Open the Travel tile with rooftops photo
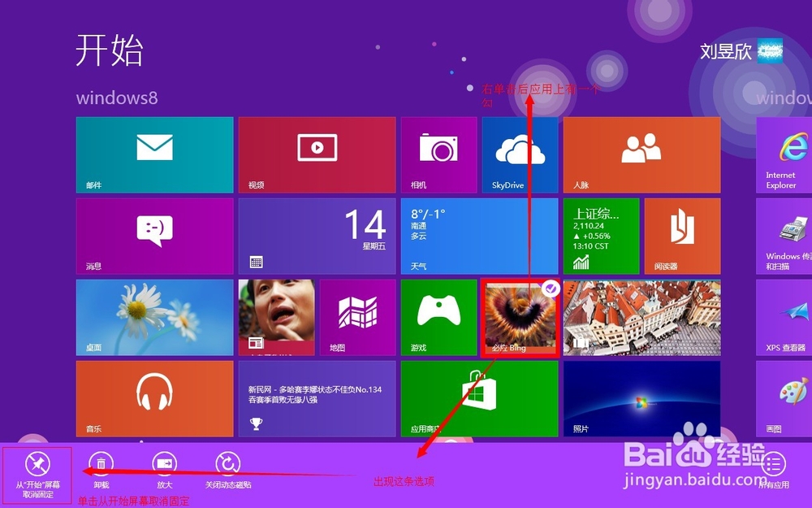Screen dimensions: 812x508 point(641,318)
